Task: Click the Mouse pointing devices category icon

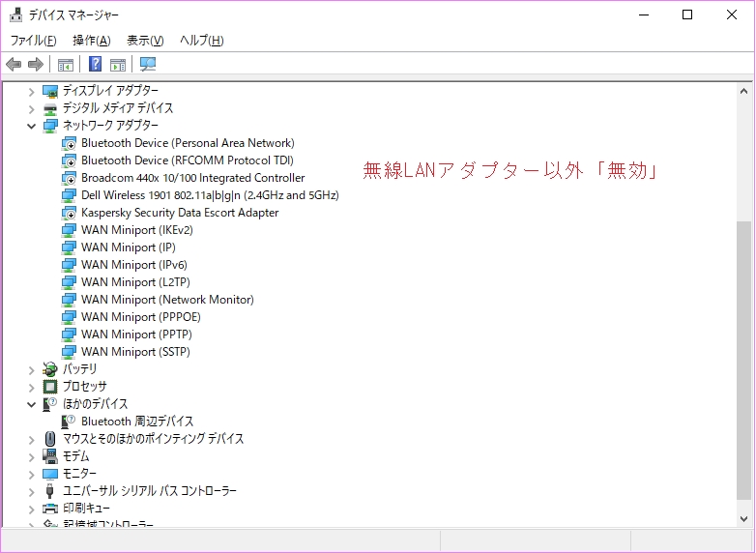Action: [x=50, y=439]
